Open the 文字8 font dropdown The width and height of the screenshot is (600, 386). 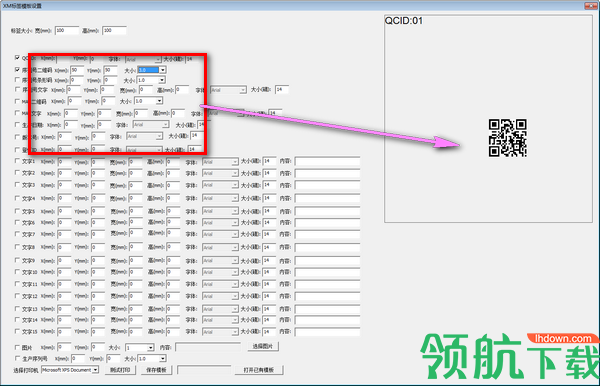click(235, 248)
